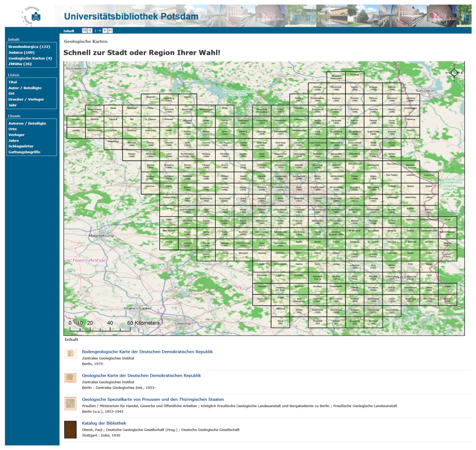Go to the previous page arrow
This screenshot has height=450, width=476.
(x=90, y=31)
